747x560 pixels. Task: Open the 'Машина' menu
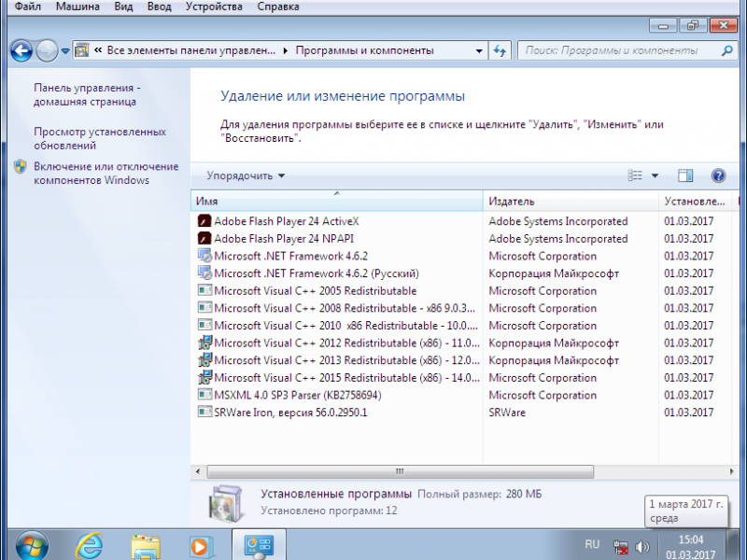(x=78, y=7)
